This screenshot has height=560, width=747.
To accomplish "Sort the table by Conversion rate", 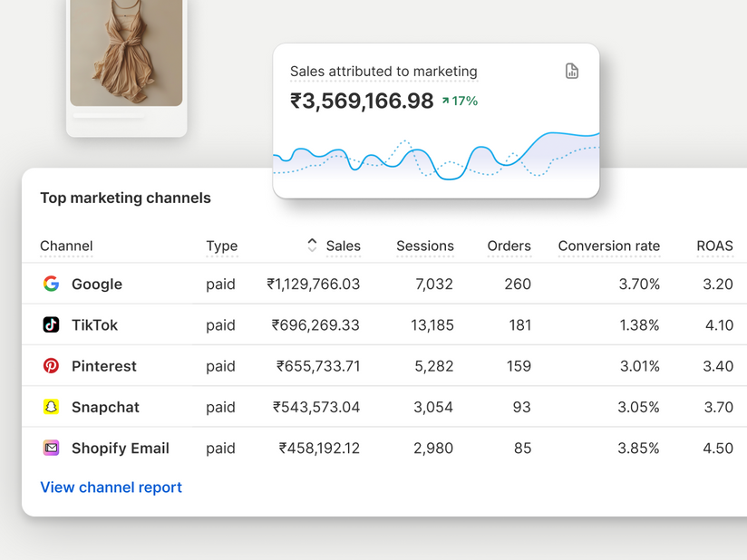I will tap(609, 246).
